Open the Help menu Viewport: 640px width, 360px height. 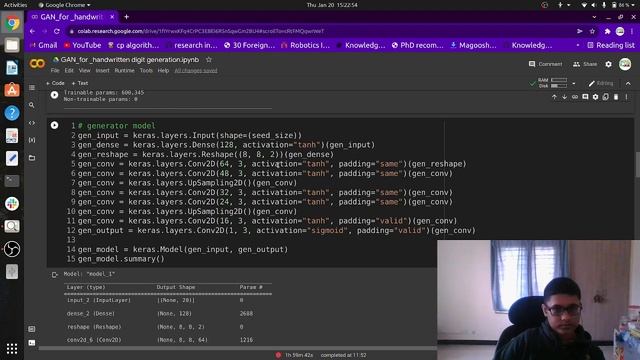tap(163, 71)
